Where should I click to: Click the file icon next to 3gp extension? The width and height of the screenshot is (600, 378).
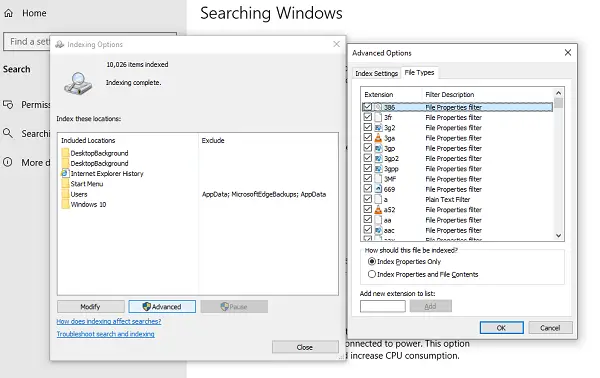click(x=378, y=148)
